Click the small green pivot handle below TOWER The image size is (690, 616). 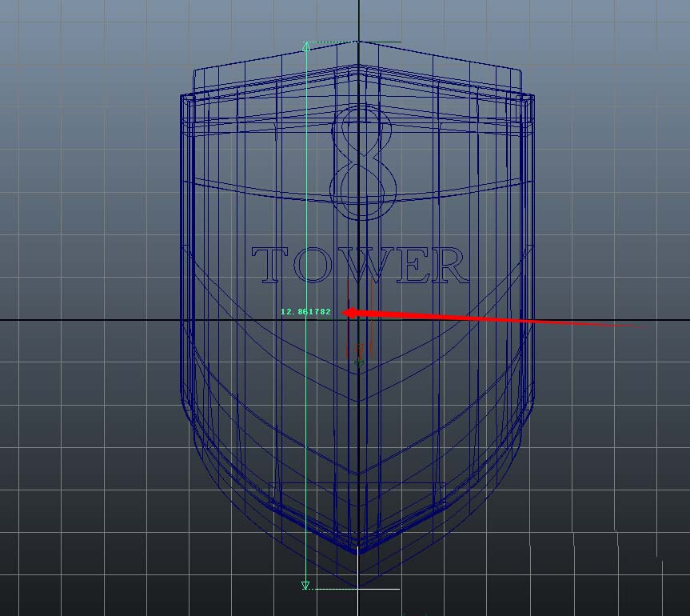click(x=360, y=363)
